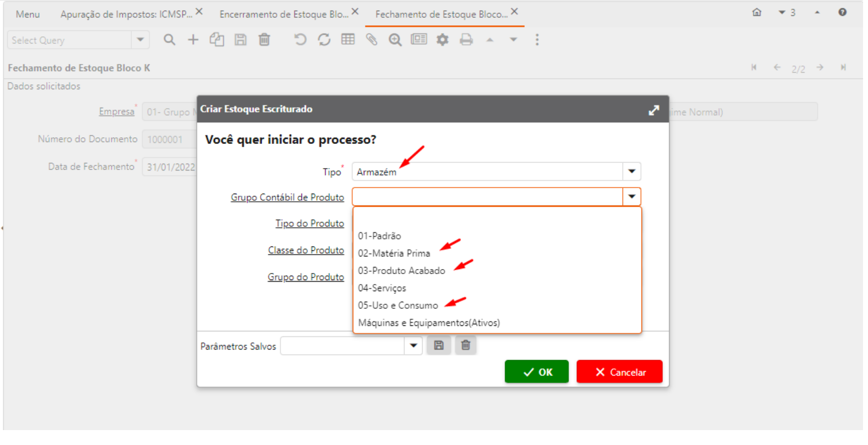Viewport: 868px width, 445px height.
Task: Click the undo changes toolbar icon
Action: pos(300,40)
